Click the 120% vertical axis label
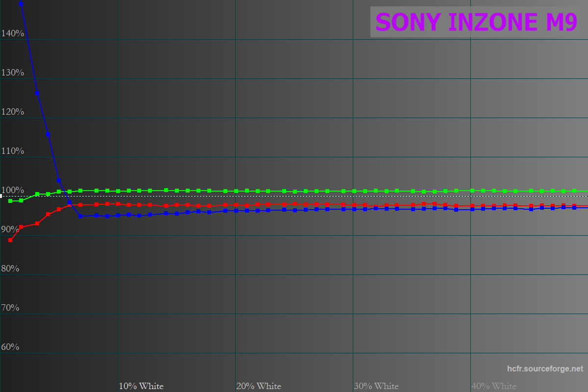 pos(13,112)
